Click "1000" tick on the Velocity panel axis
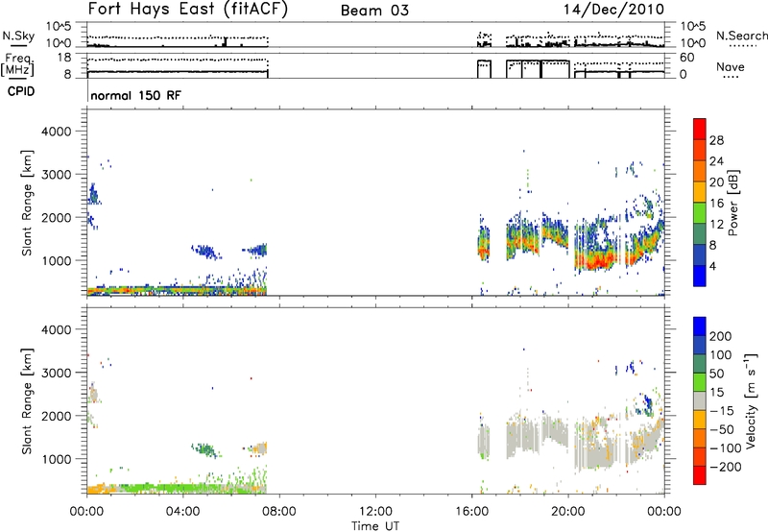Screen dimensions: 768x532 pyautogui.click(x=57, y=460)
